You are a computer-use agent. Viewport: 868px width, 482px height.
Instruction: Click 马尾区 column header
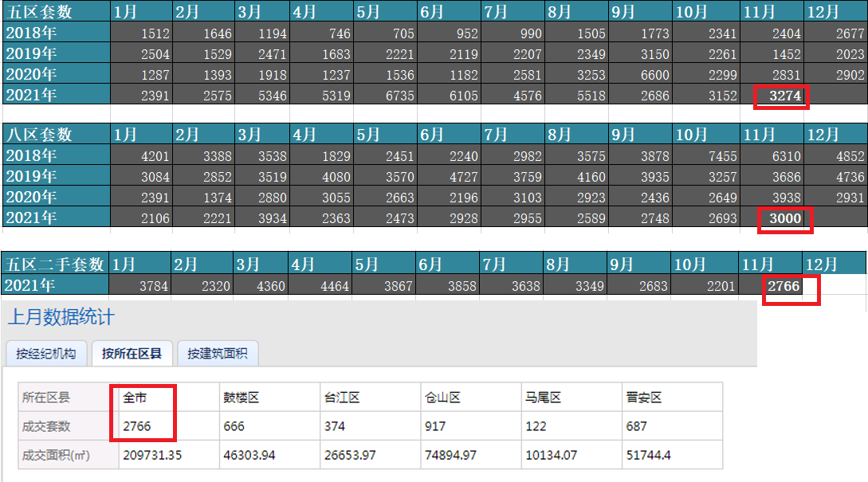pyautogui.click(x=543, y=398)
